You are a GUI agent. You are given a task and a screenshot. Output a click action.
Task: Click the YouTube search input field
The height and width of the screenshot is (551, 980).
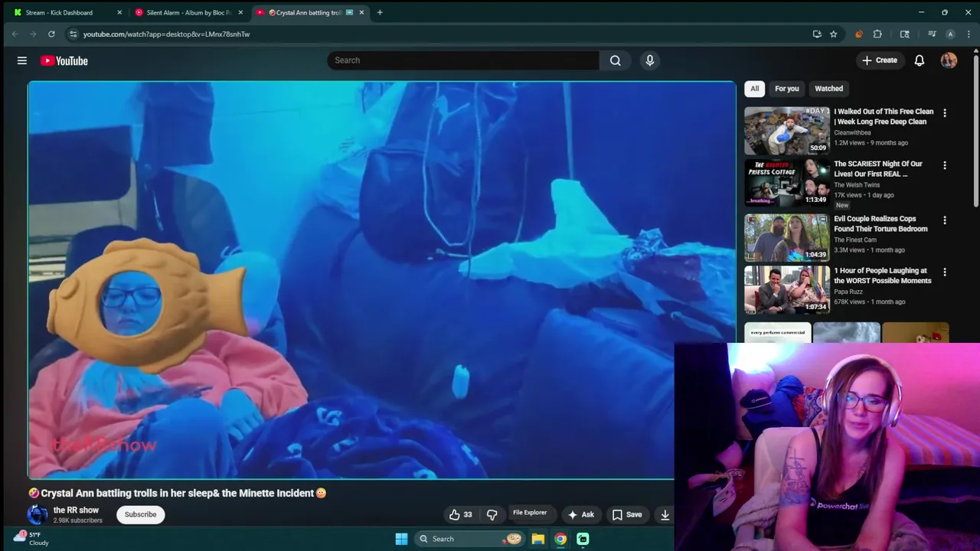point(463,60)
